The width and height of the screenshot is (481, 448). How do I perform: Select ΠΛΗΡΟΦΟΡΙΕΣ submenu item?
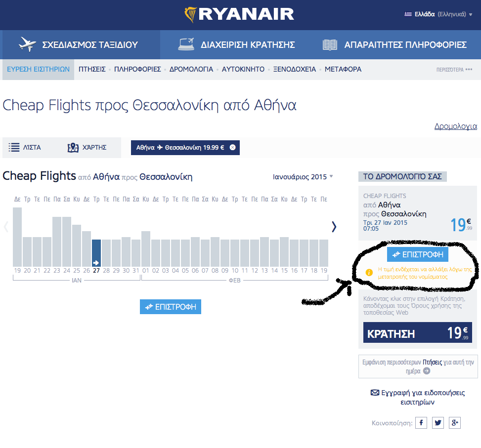[x=137, y=70]
